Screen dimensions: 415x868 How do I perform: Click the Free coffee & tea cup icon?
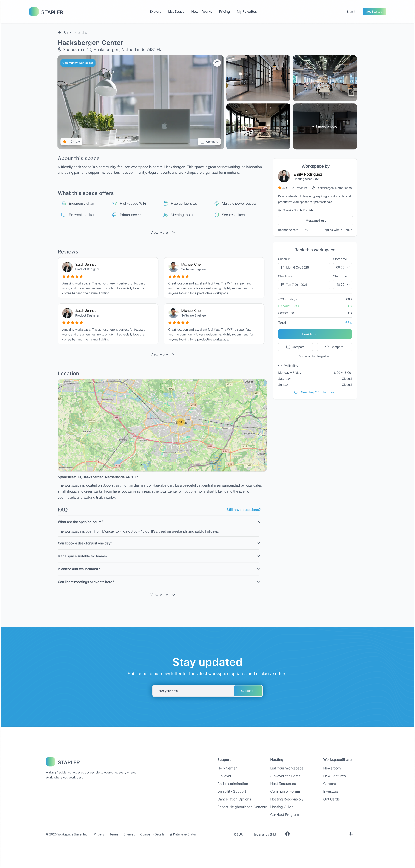[x=166, y=204]
